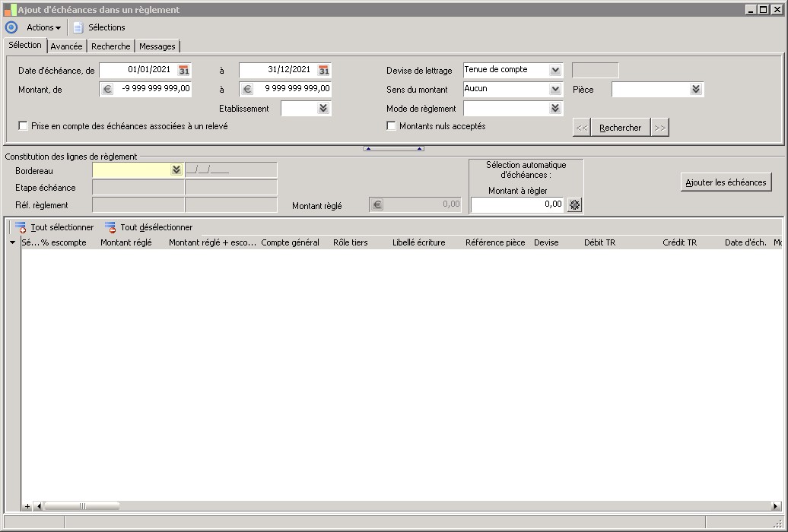This screenshot has width=788, height=532.
Task: Click Ajouter les échéances button
Action: click(726, 182)
